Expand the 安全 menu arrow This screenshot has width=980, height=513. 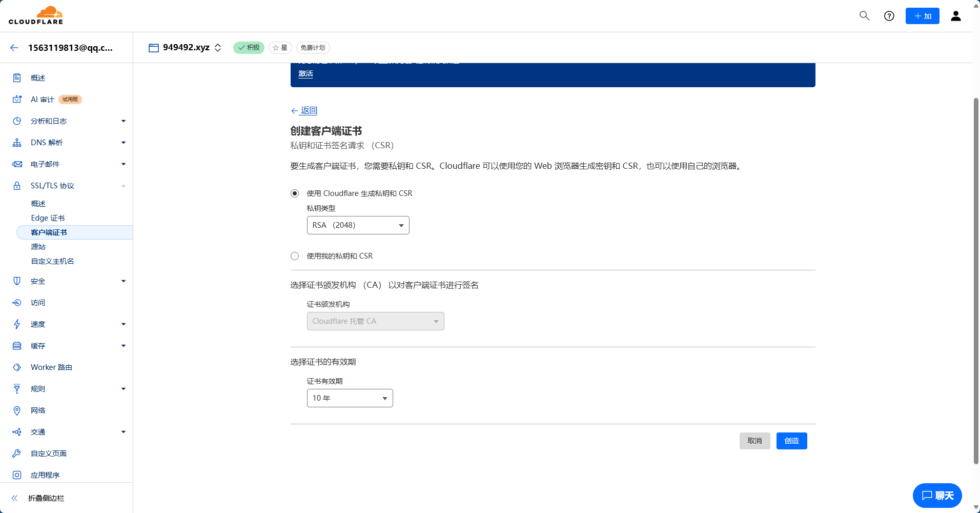click(124, 281)
